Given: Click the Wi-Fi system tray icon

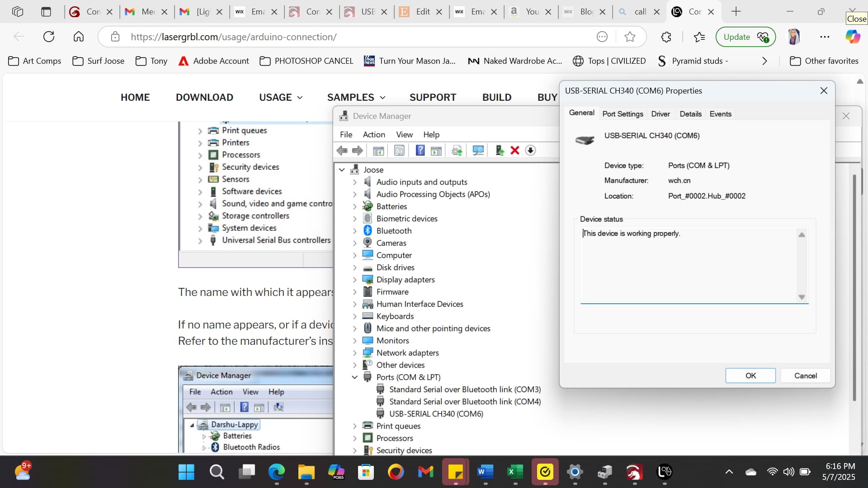Looking at the screenshot, I should (x=772, y=472).
